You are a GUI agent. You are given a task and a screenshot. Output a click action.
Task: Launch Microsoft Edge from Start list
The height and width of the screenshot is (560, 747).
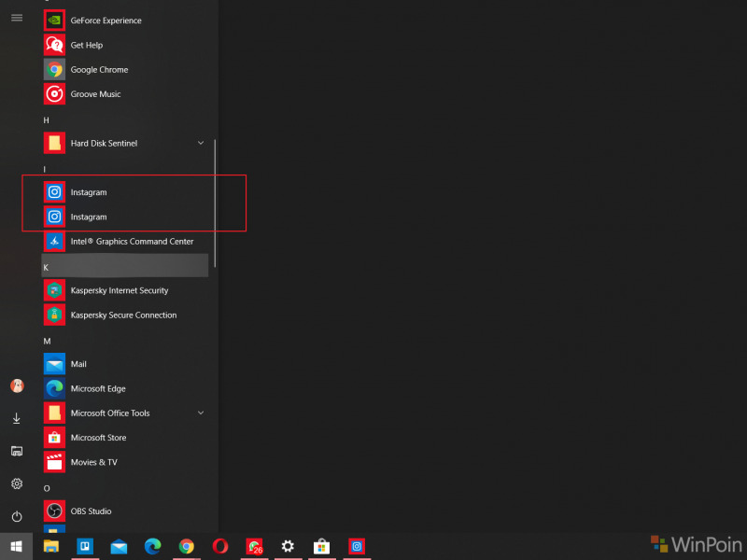(54, 388)
